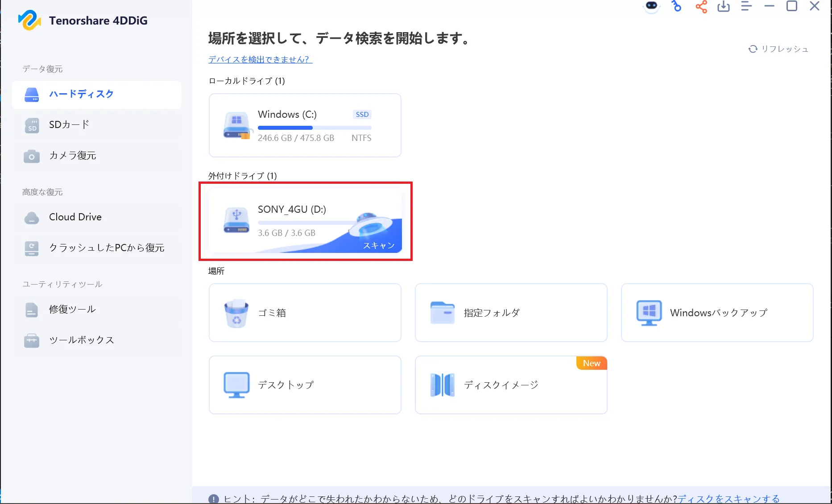The height and width of the screenshot is (504, 832).
Task: Click the Windows (C:) storage usage bar
Action: (x=314, y=128)
